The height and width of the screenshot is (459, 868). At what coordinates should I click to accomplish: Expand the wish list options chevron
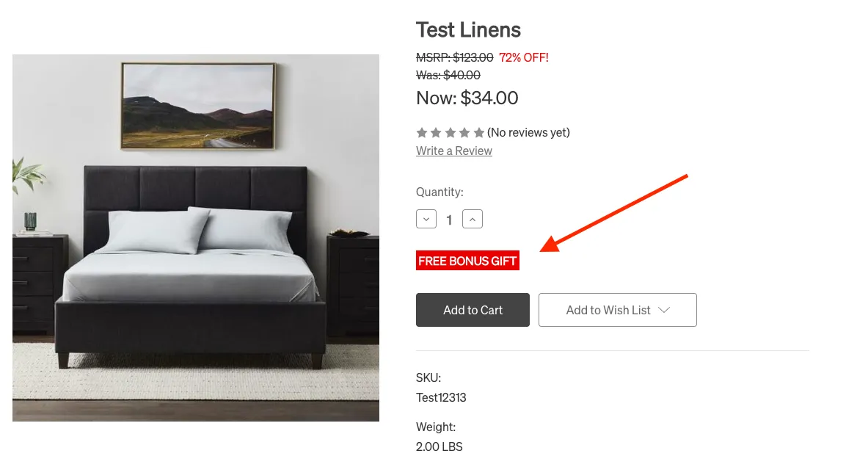coord(665,309)
